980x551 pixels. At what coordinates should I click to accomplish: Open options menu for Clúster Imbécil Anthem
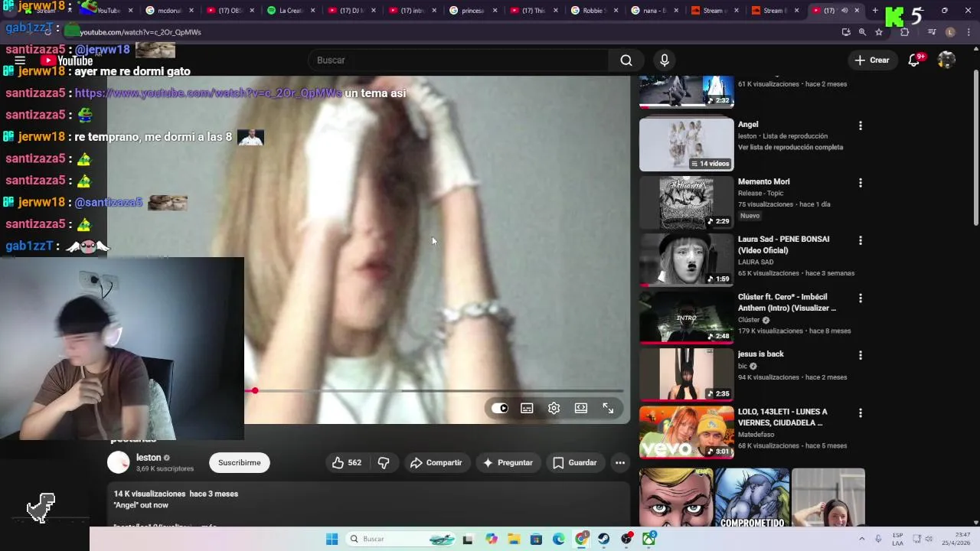pos(861,298)
